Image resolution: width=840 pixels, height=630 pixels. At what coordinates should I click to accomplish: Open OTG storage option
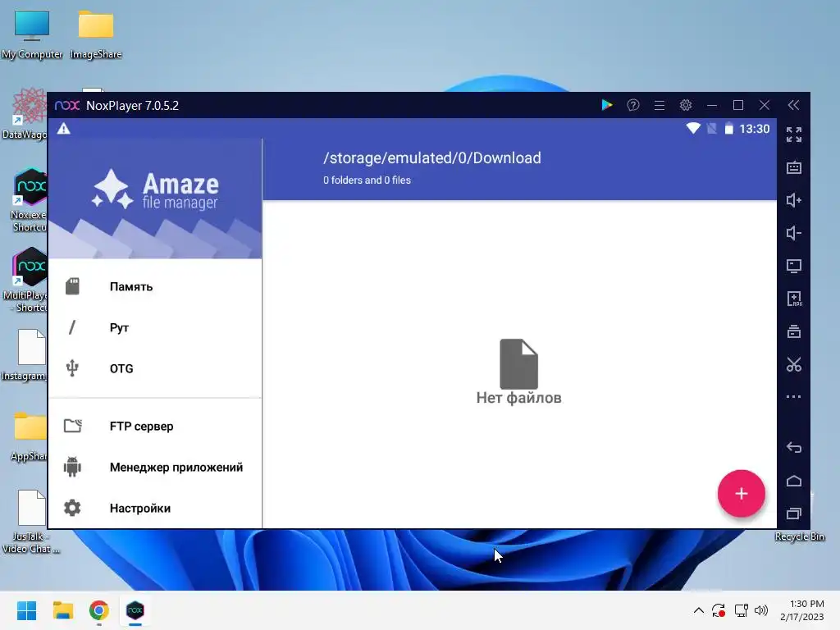[x=155, y=368]
